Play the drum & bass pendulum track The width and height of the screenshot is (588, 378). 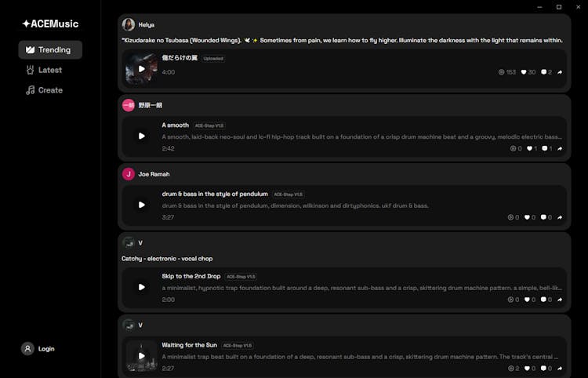(142, 205)
